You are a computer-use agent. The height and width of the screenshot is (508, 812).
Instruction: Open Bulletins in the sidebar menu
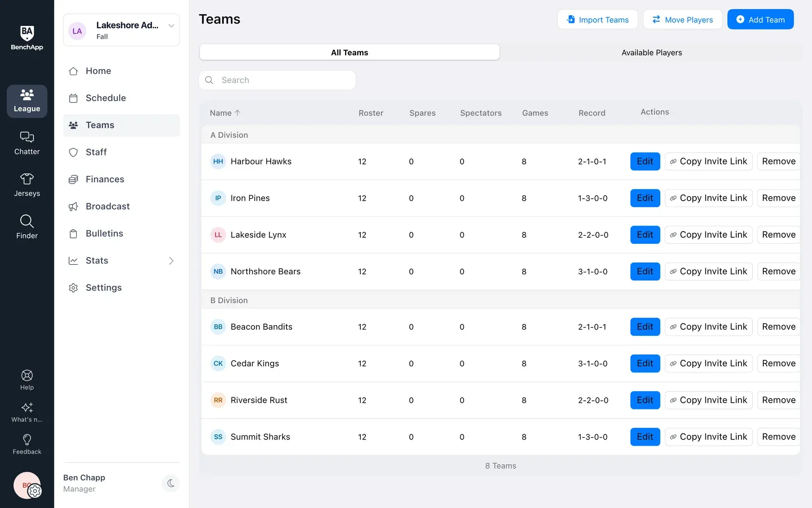121,234
